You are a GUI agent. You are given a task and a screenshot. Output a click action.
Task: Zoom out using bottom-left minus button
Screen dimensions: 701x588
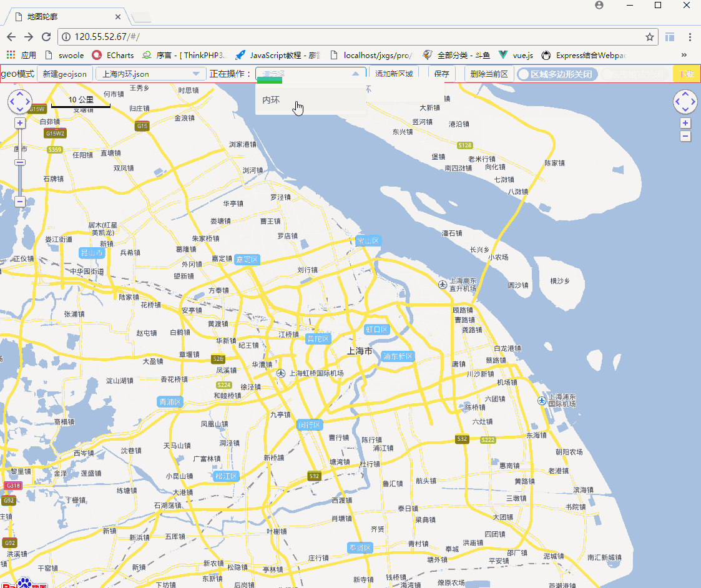(20, 202)
